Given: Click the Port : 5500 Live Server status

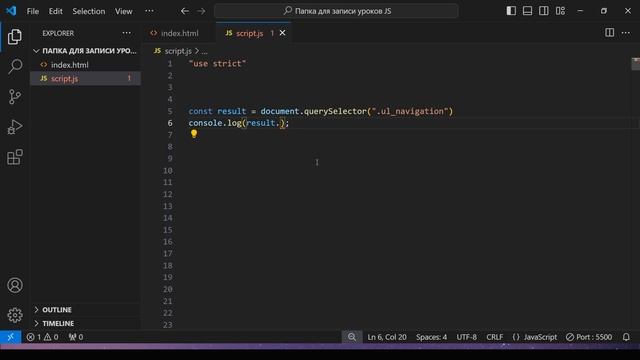Looking at the screenshot, I should (589, 337).
